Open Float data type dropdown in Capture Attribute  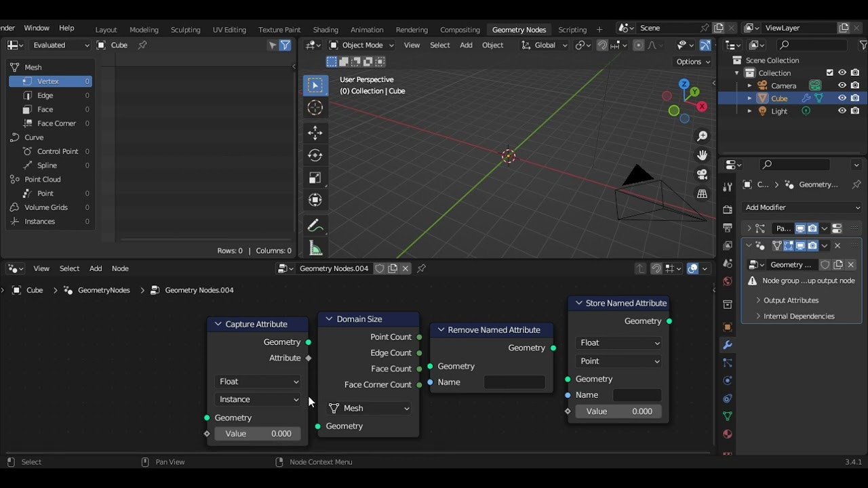(258, 382)
